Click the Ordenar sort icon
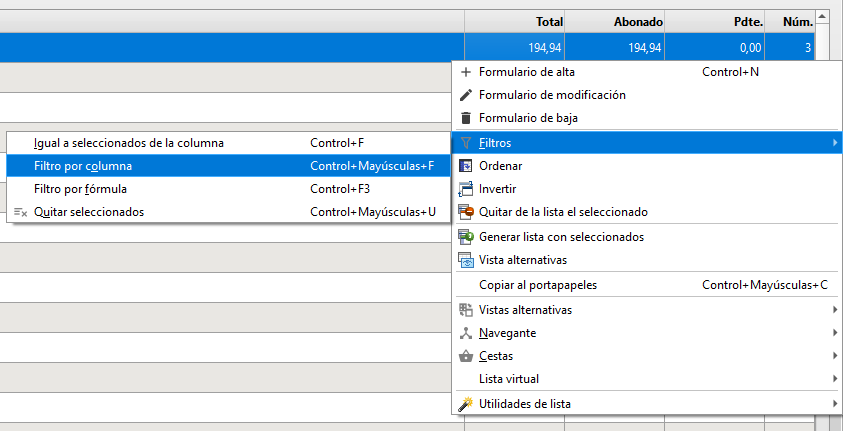The image size is (843, 431). point(465,166)
